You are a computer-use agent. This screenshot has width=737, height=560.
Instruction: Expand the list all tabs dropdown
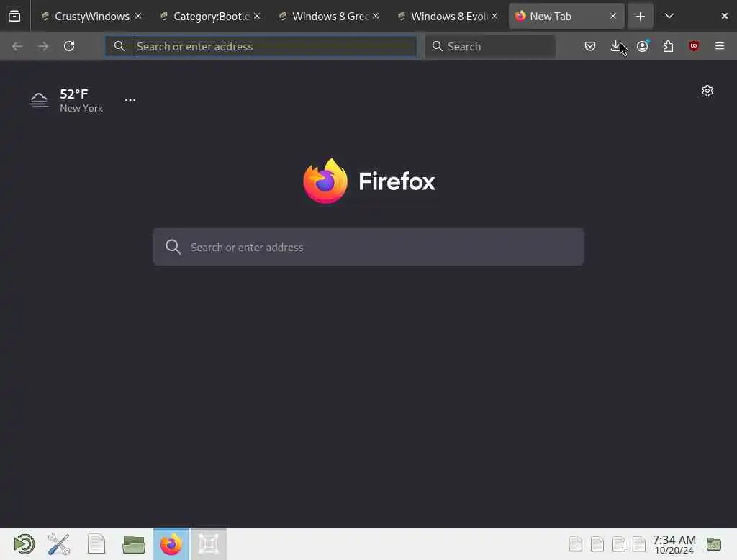[x=669, y=17]
